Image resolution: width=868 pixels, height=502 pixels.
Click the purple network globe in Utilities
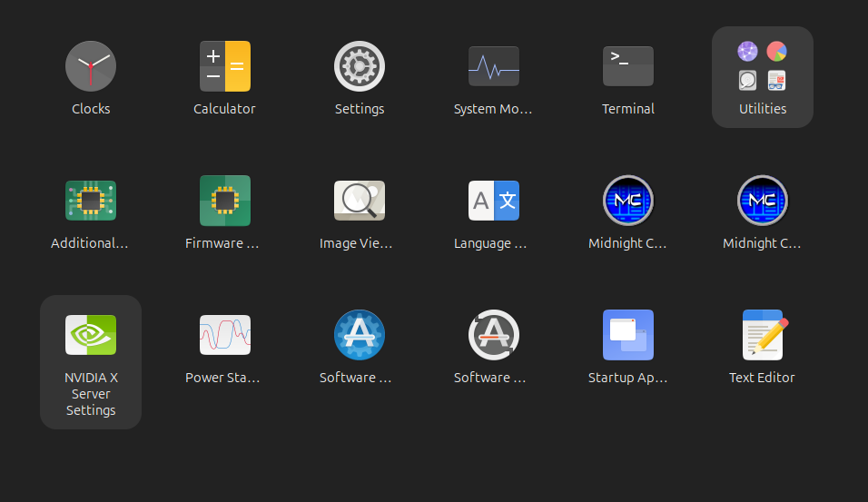point(748,52)
